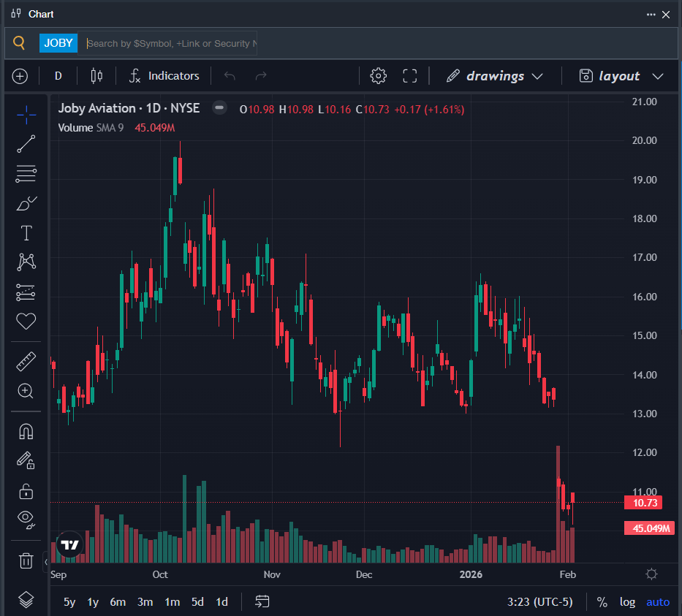
Task: Click the symbol search input field
Action: tap(172, 43)
